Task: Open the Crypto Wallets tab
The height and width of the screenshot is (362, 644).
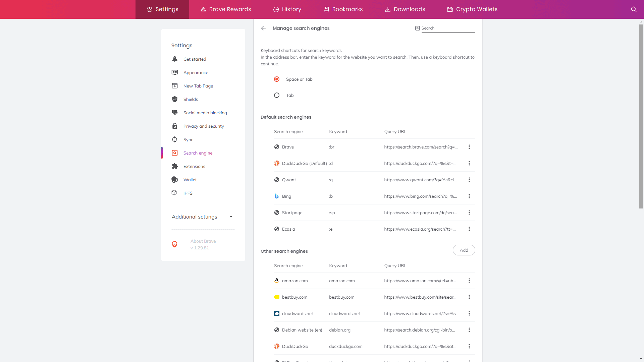Action: coord(472,9)
